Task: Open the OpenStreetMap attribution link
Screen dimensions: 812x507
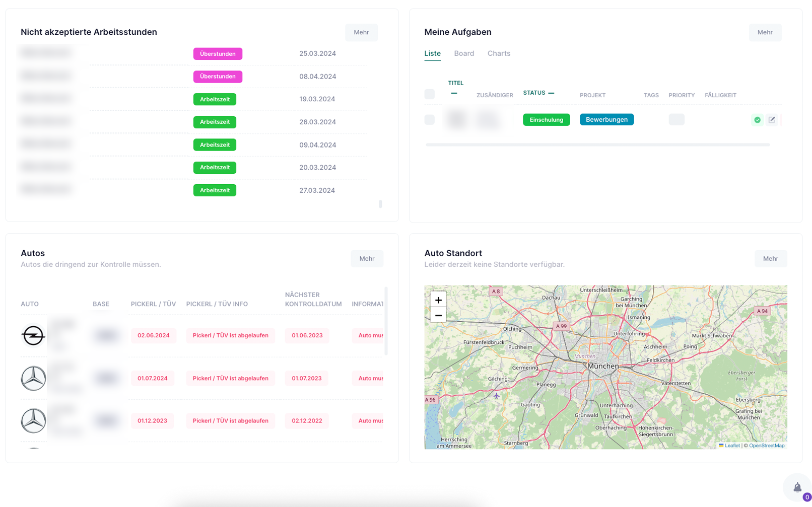Action: (x=766, y=446)
